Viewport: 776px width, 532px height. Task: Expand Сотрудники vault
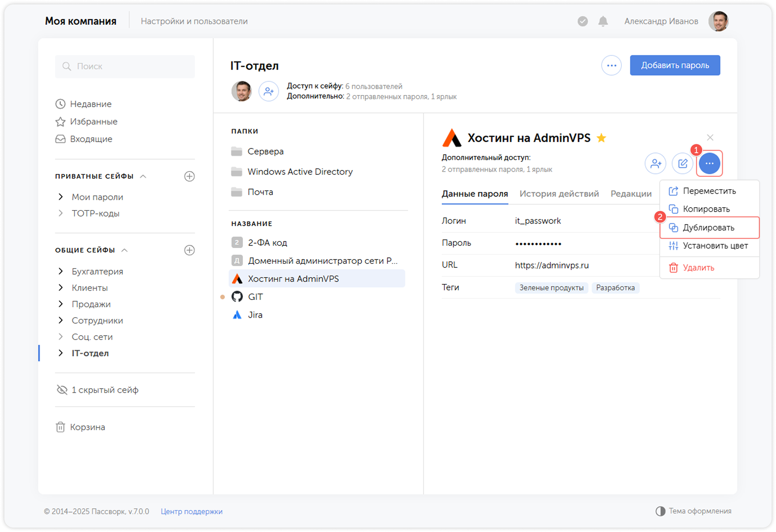click(61, 320)
